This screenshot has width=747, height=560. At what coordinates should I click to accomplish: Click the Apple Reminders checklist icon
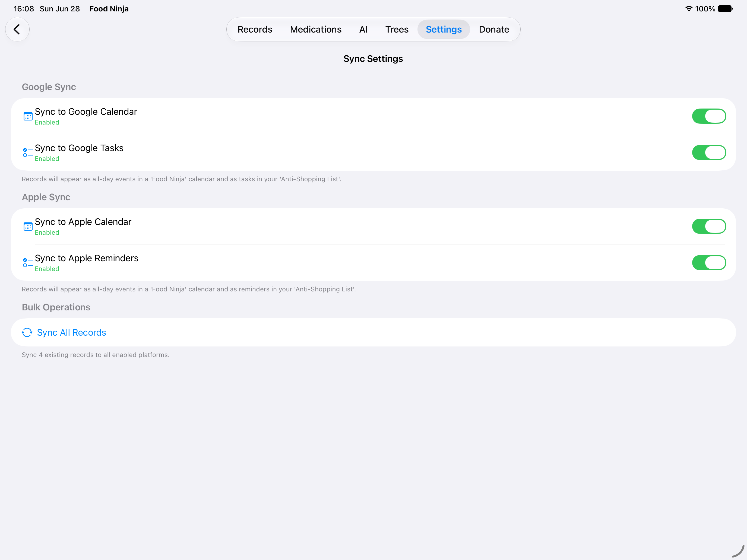pos(28,263)
